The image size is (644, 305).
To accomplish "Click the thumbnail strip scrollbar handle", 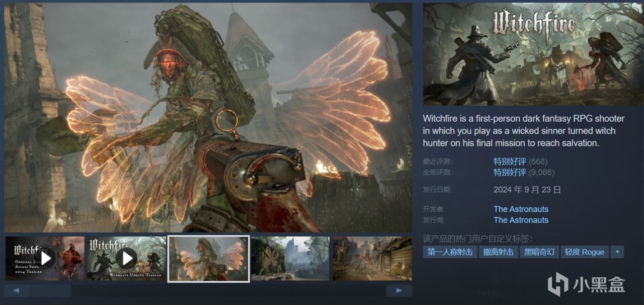I will [x=50, y=290].
